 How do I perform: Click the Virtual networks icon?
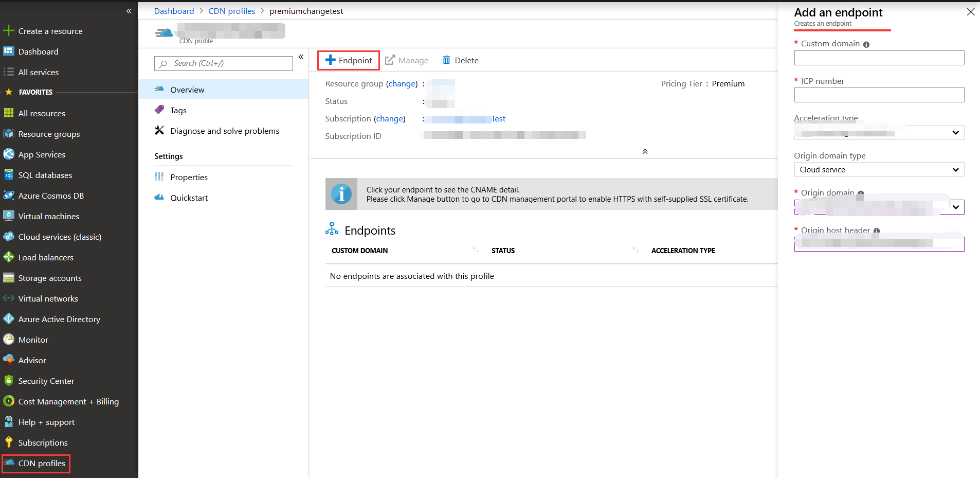9,298
